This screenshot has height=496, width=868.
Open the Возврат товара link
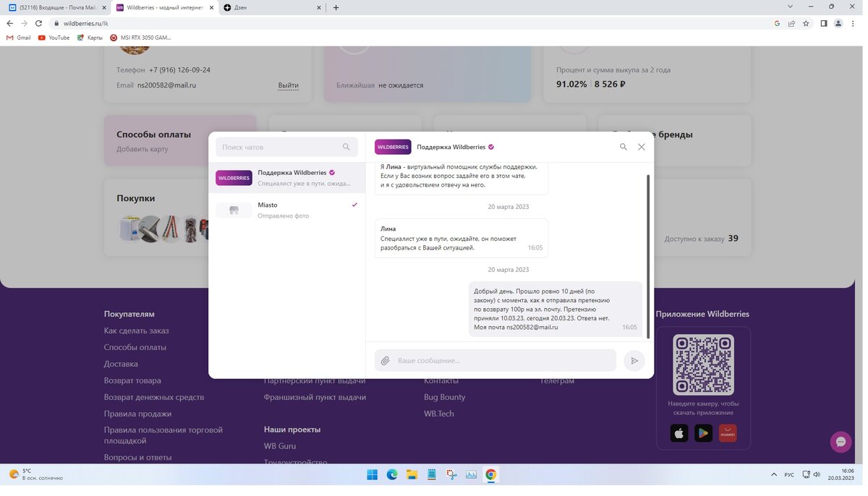(132, 380)
